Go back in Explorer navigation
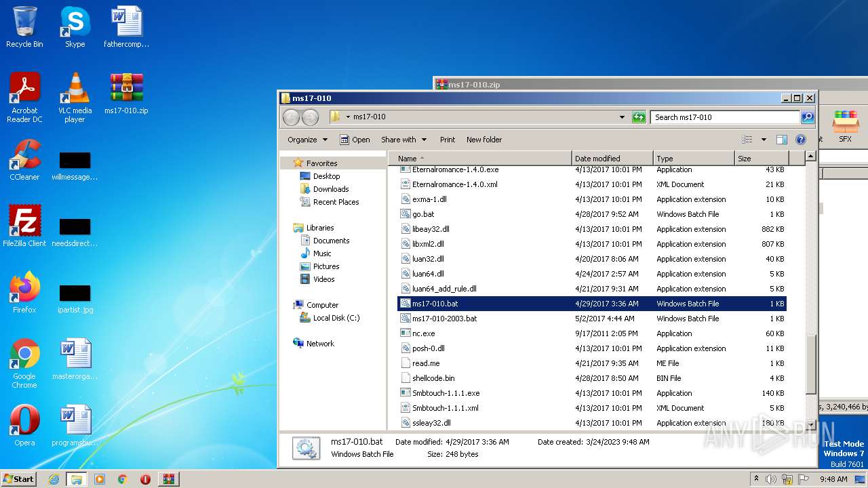 coord(291,117)
